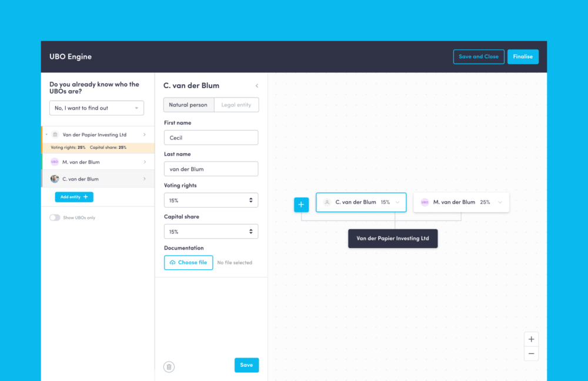Click the Save and Close button
This screenshot has width=588, height=381.
pos(479,56)
